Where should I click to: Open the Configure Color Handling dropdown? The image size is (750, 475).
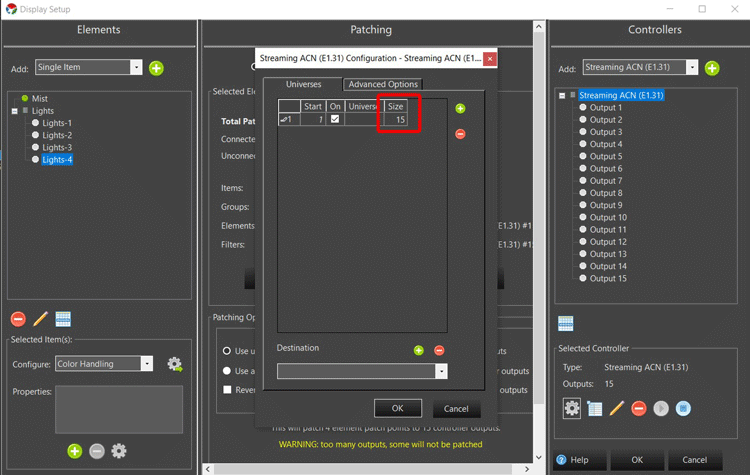(x=147, y=364)
